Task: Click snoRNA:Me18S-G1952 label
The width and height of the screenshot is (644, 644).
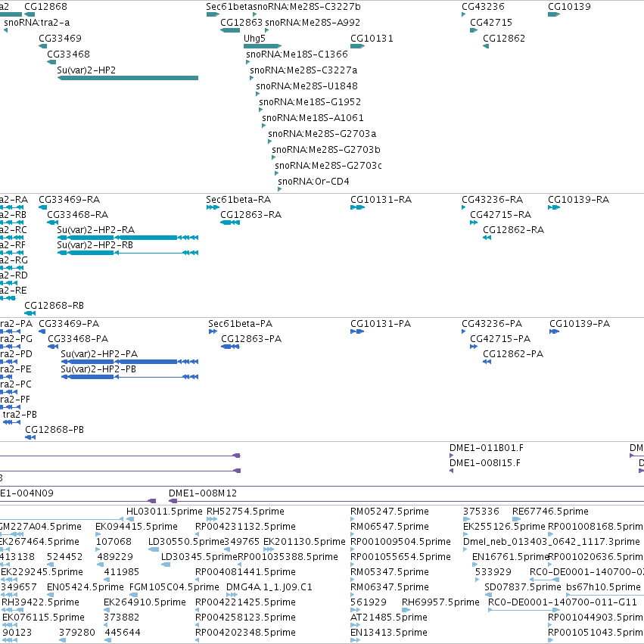Action: tap(310, 102)
